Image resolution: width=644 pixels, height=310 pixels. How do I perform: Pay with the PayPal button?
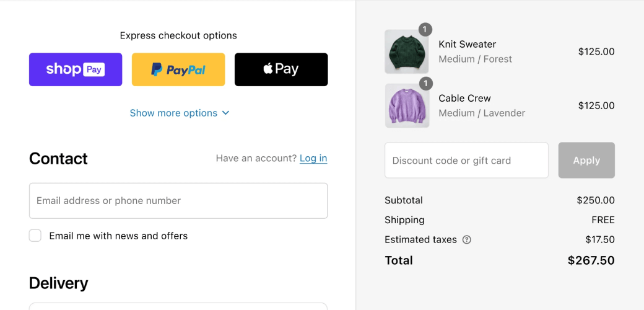point(178,69)
